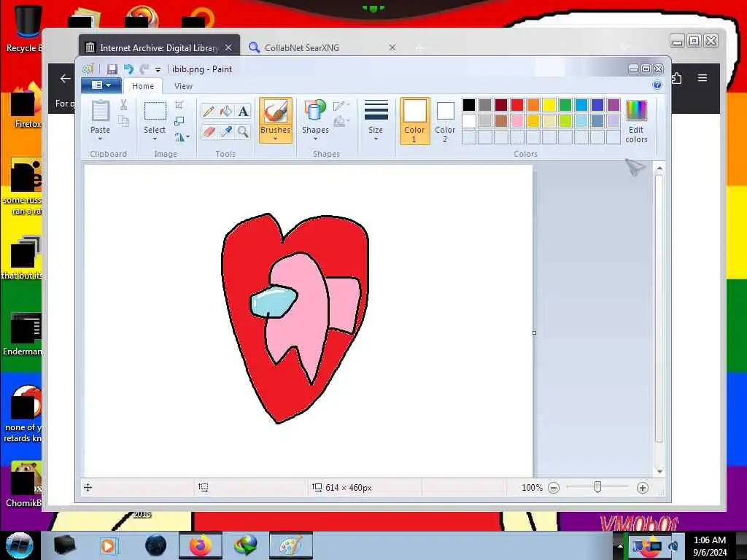Click the Resize icon in Image group
The height and width of the screenshot is (560, 747).
pyautogui.click(x=179, y=122)
